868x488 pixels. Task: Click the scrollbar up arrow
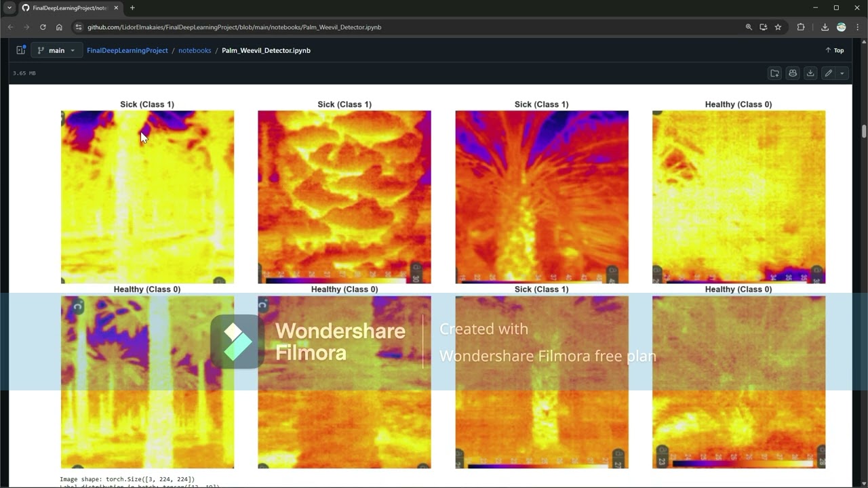coord(864,41)
